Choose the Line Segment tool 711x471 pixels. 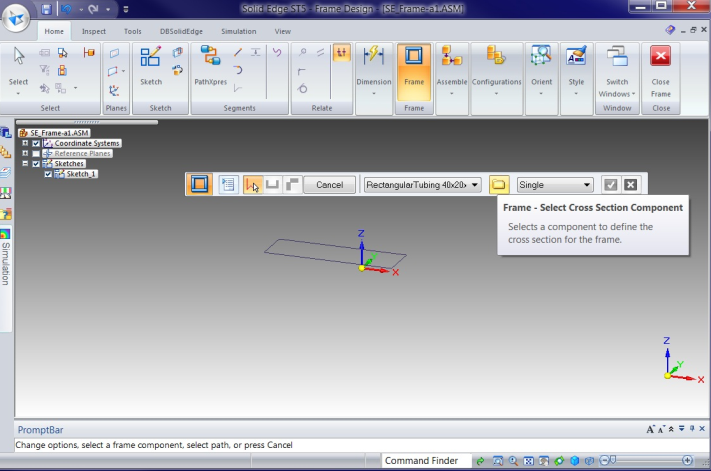238,52
